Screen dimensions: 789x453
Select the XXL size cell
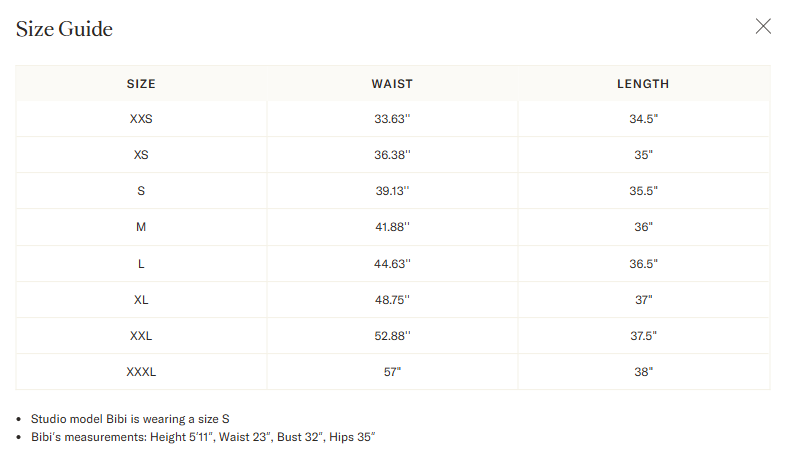(x=141, y=336)
